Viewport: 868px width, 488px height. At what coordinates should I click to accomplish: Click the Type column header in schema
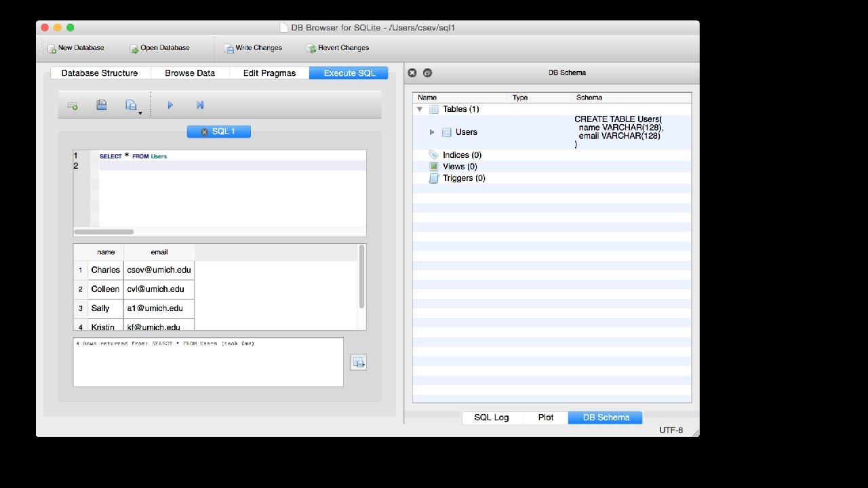click(539, 98)
